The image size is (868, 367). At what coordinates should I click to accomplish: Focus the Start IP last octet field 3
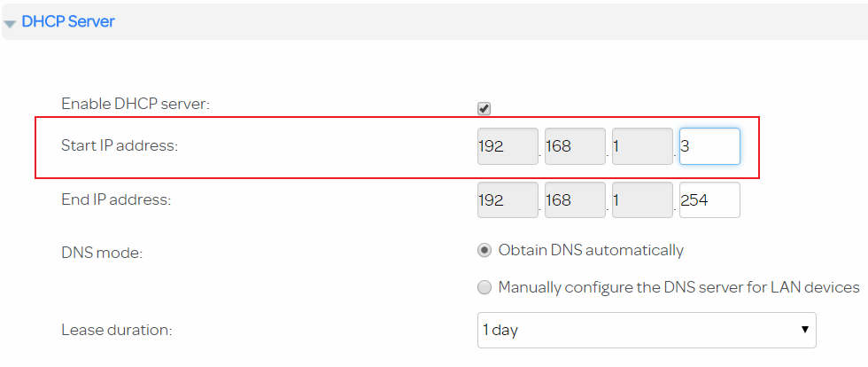(x=709, y=146)
